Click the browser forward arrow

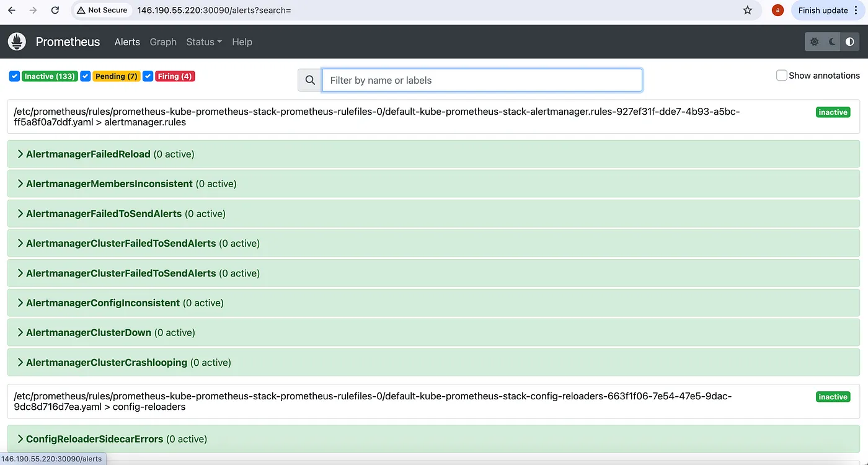33,10
